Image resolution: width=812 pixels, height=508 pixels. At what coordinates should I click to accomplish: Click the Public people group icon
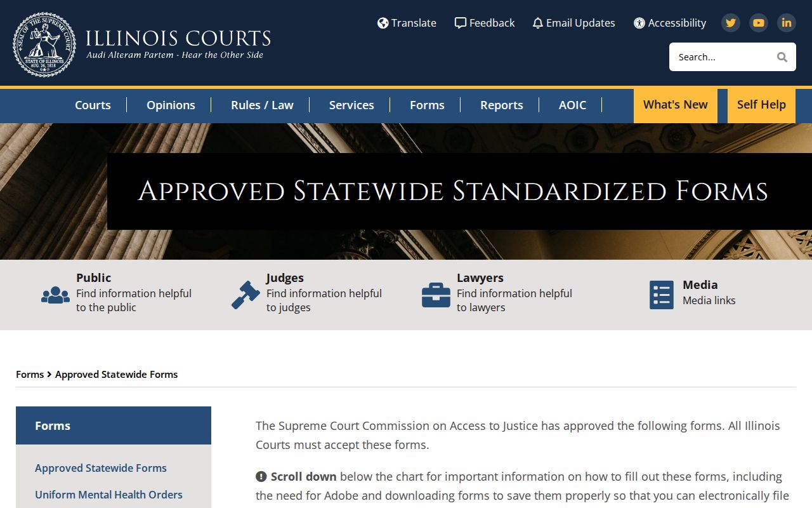click(56, 295)
